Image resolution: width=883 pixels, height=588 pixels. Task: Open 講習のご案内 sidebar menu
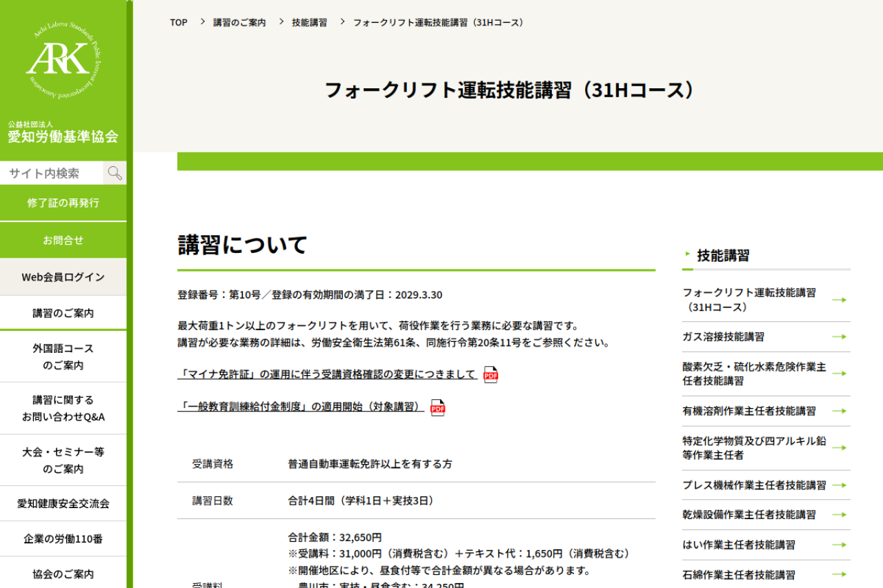coord(63,313)
